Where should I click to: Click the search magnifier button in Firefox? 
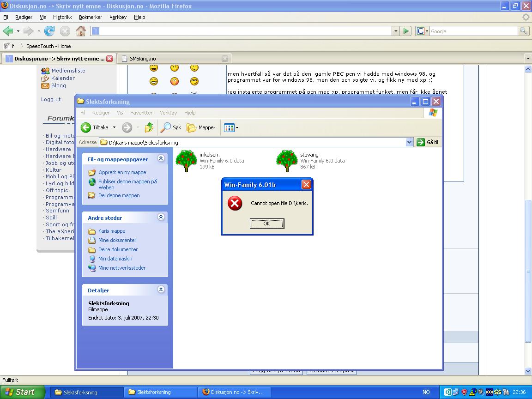click(524, 31)
